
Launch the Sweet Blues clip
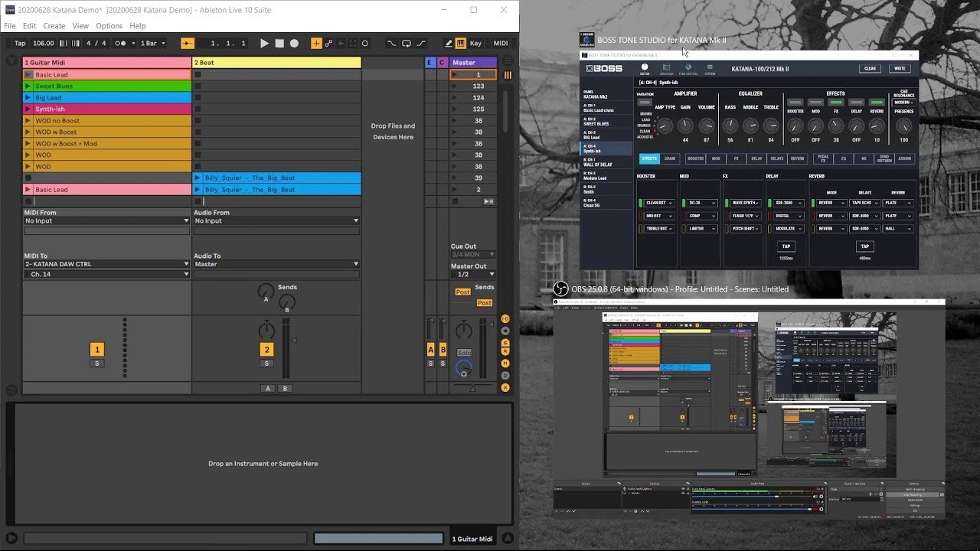pos(28,86)
